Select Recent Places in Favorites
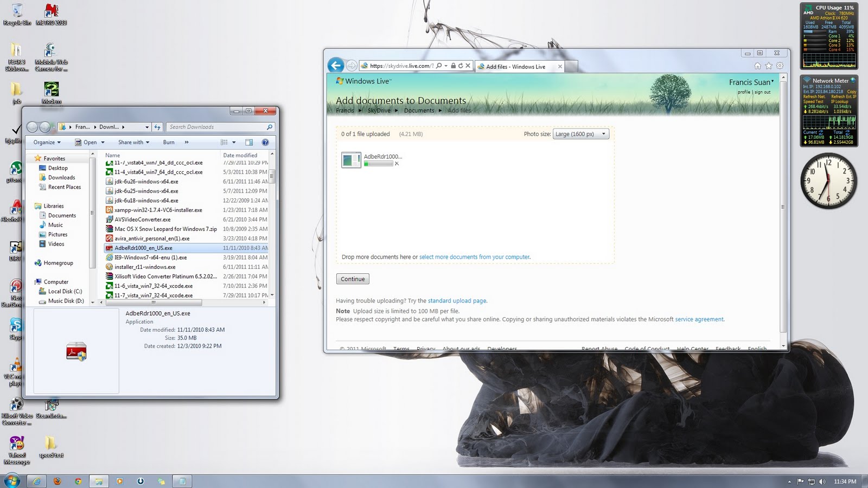 tap(65, 187)
